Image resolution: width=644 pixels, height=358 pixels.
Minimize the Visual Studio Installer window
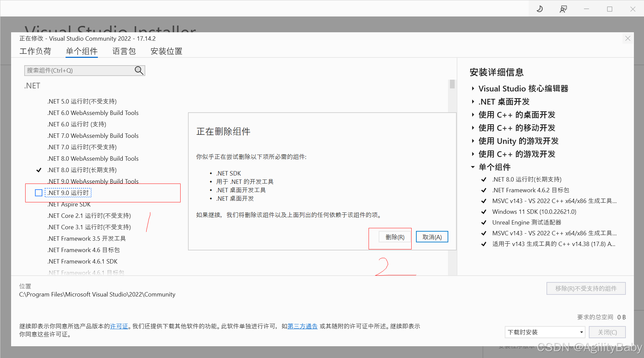(586, 9)
